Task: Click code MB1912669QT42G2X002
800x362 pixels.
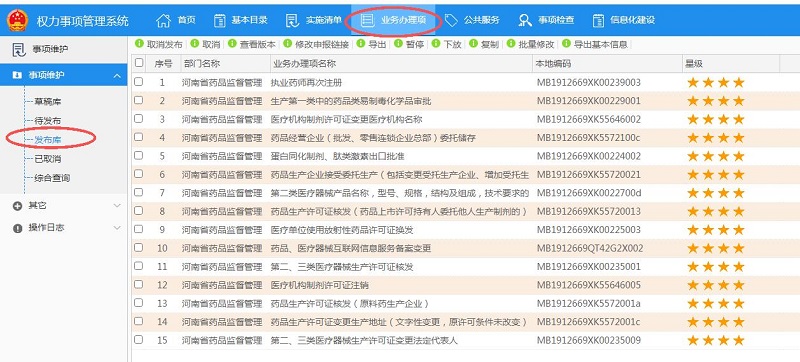Action: coord(590,248)
